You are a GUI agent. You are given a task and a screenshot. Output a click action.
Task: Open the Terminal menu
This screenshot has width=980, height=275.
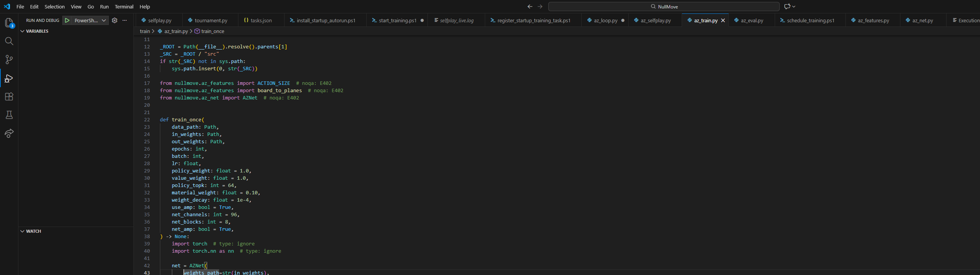[124, 7]
